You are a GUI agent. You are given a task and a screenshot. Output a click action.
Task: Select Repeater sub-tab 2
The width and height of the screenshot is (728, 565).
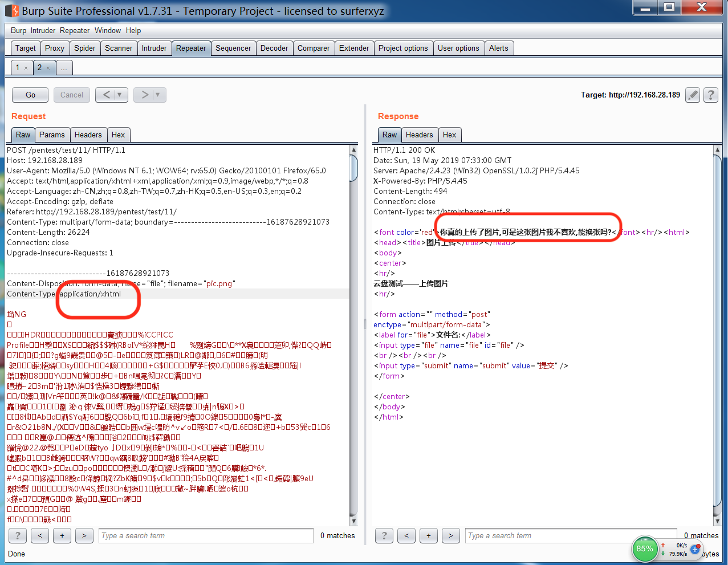[39, 67]
